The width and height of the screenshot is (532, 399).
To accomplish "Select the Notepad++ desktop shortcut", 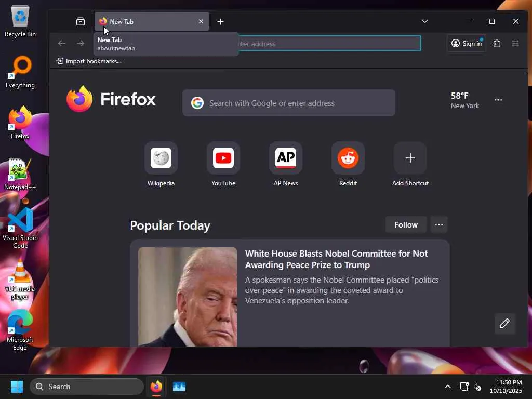I will [20, 174].
